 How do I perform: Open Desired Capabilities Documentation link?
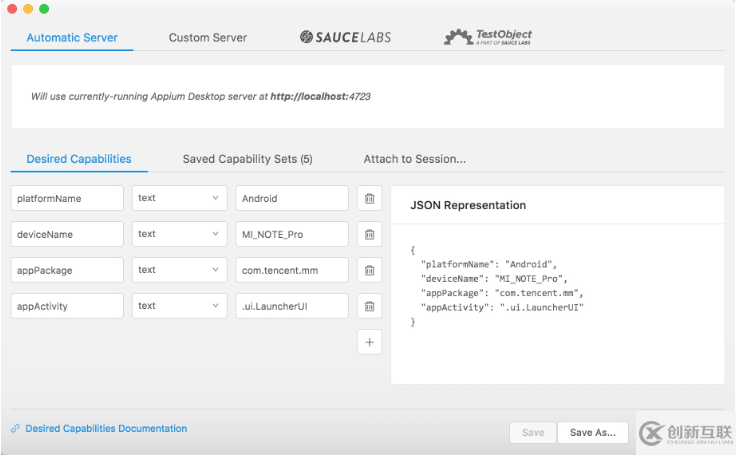coord(106,429)
